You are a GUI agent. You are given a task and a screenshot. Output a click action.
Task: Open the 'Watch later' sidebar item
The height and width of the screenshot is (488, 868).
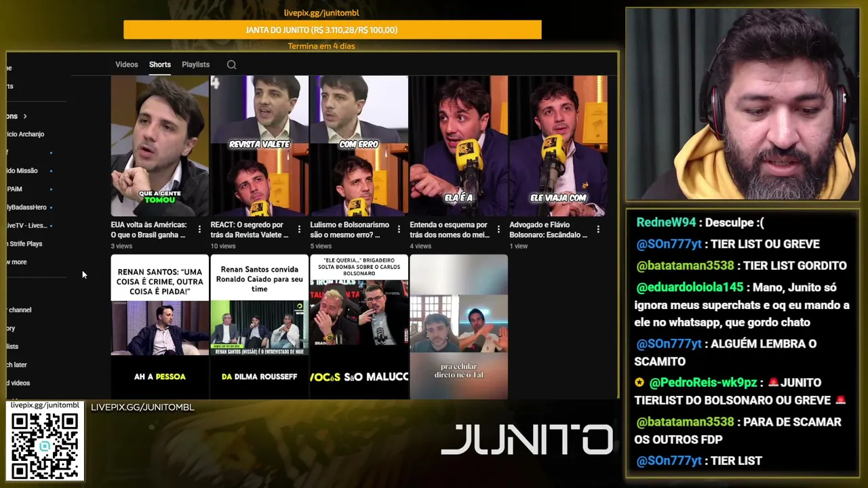(x=18, y=365)
